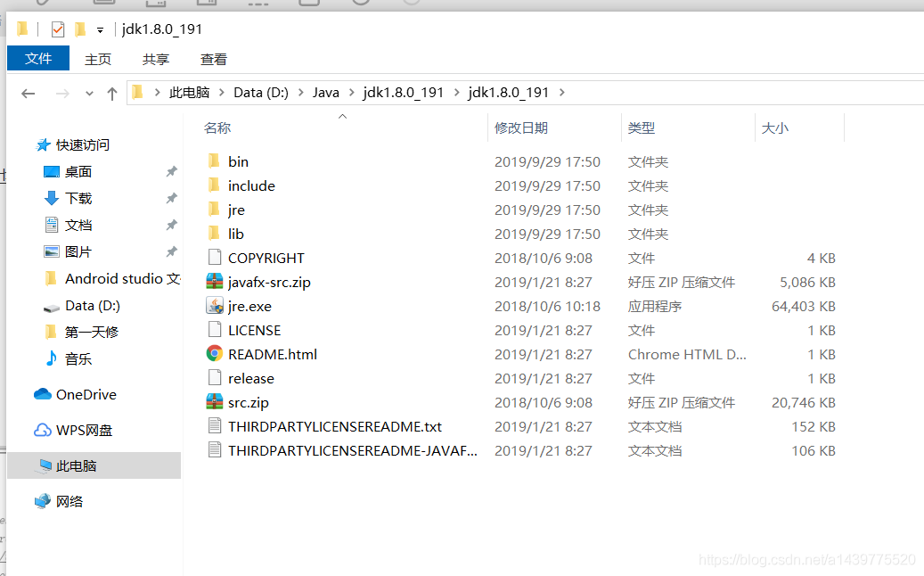Screen dimensions: 924x576
Task: Click 此电脑 in the address breadcrumb
Action: pos(189,93)
